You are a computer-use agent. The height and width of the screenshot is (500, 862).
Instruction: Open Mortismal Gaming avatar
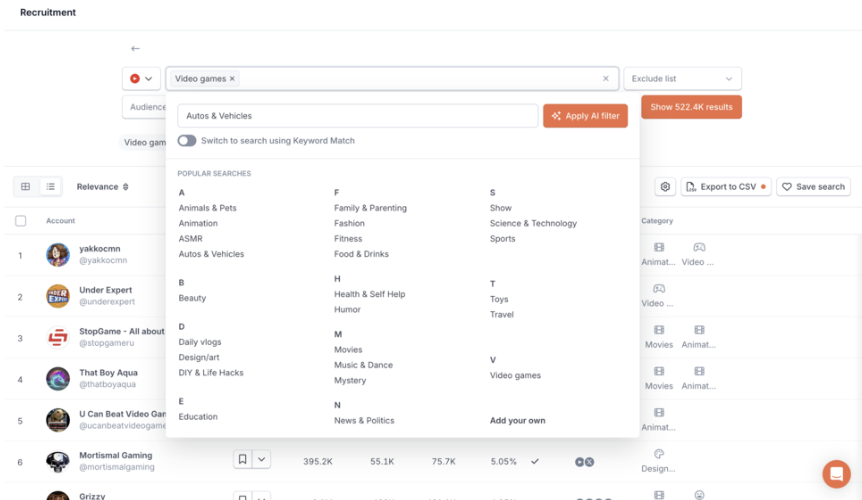pyautogui.click(x=58, y=462)
